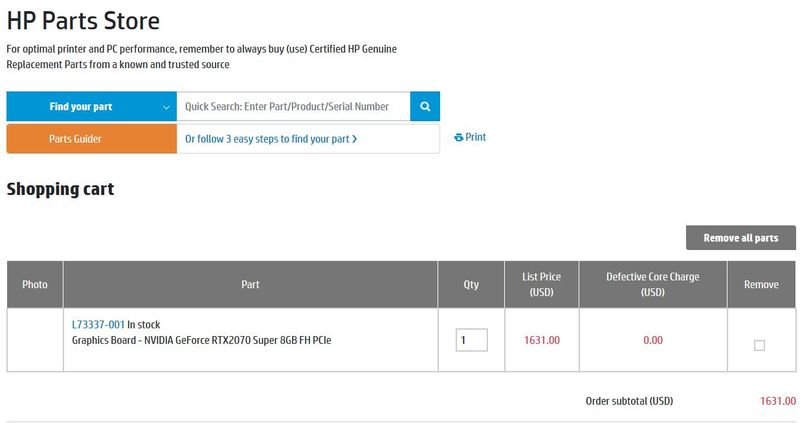The height and width of the screenshot is (423, 800).
Task: Click Remove all parts button
Action: (x=741, y=238)
